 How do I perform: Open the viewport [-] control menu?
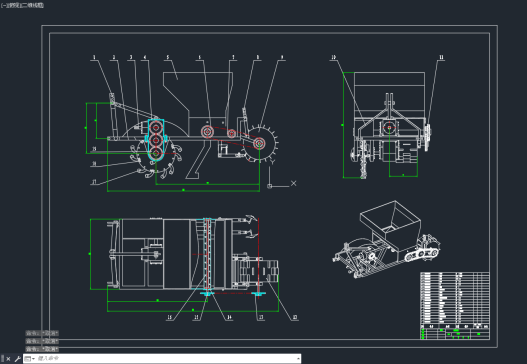(3, 5)
